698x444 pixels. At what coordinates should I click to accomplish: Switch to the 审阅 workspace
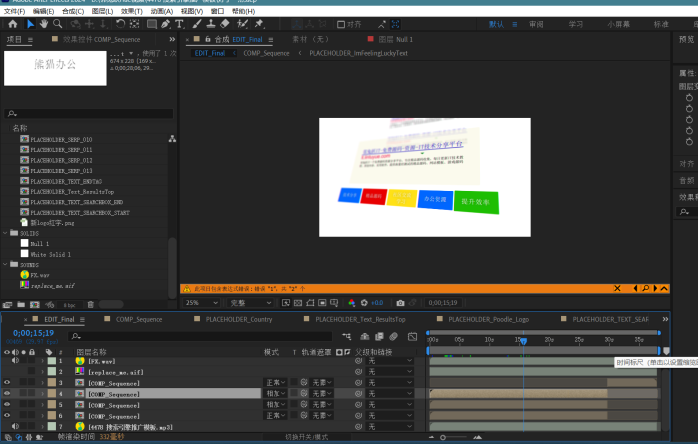click(536, 24)
